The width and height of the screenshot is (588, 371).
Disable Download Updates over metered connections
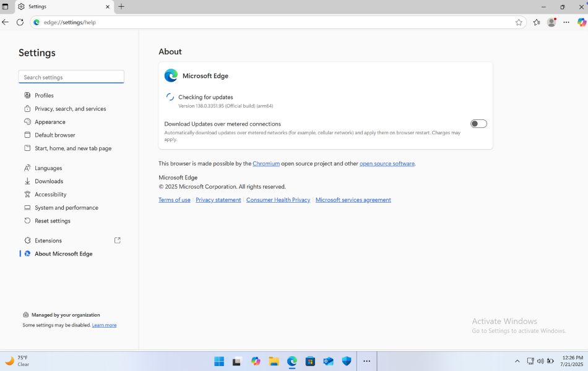(478, 124)
